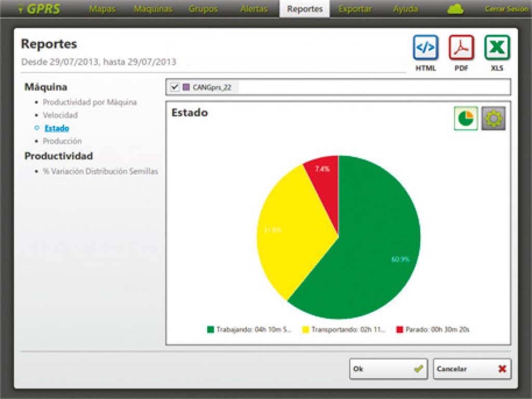
Task: Open the Exportar tab
Action: coord(355,9)
